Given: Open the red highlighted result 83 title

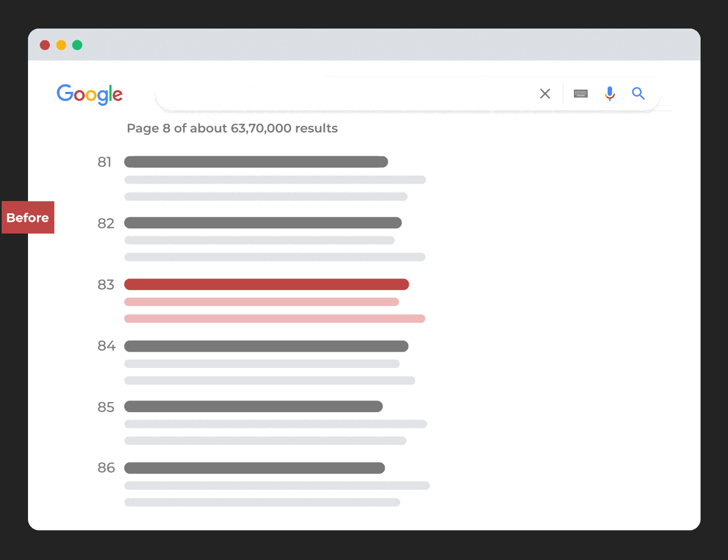Looking at the screenshot, I should pyautogui.click(x=267, y=284).
